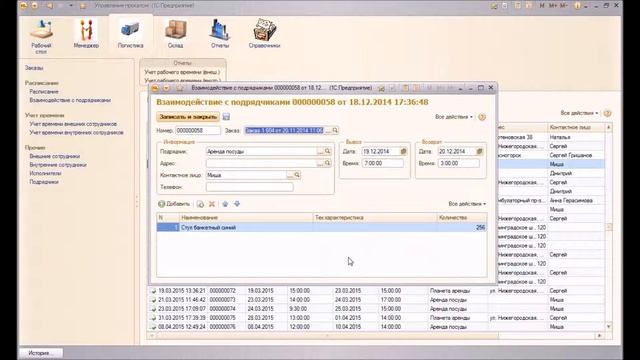Image resolution: width=640 pixels, height=360 pixels.
Task: Open report Учет рабочего времени (внеш.)
Action: [x=182, y=72]
